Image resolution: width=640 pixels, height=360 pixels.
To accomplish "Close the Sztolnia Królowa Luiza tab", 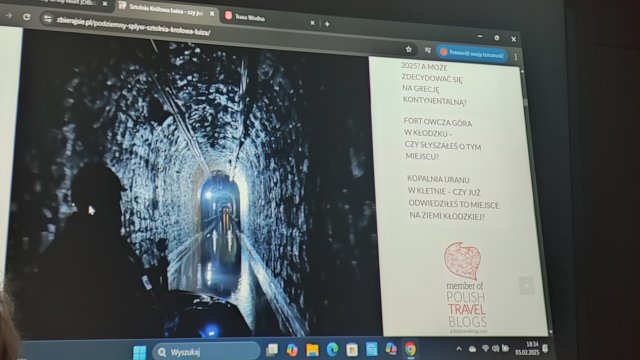I will point(212,13).
